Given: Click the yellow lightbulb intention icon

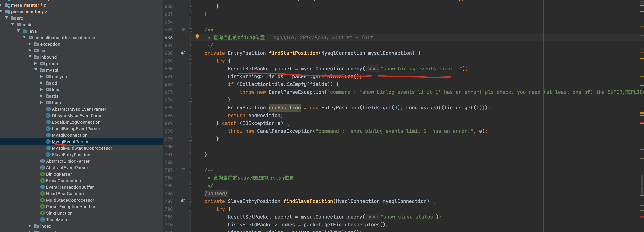Looking at the screenshot, I should pyautogui.click(x=197, y=37).
